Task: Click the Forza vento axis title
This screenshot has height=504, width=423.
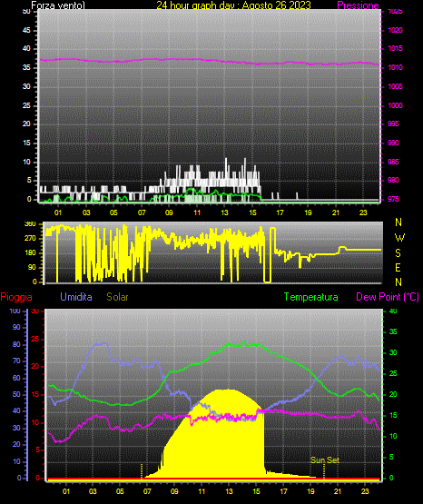Action: pos(58,5)
